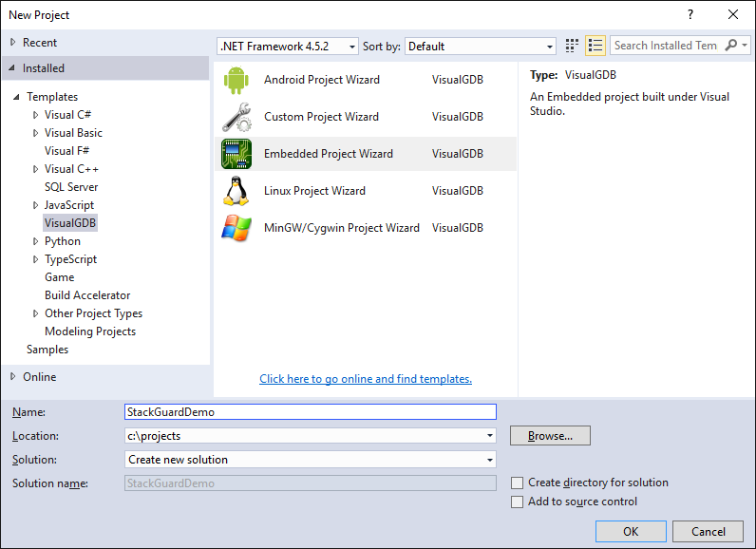Expand Other Project Types node arrow
The width and height of the screenshot is (756, 549).
(x=35, y=313)
